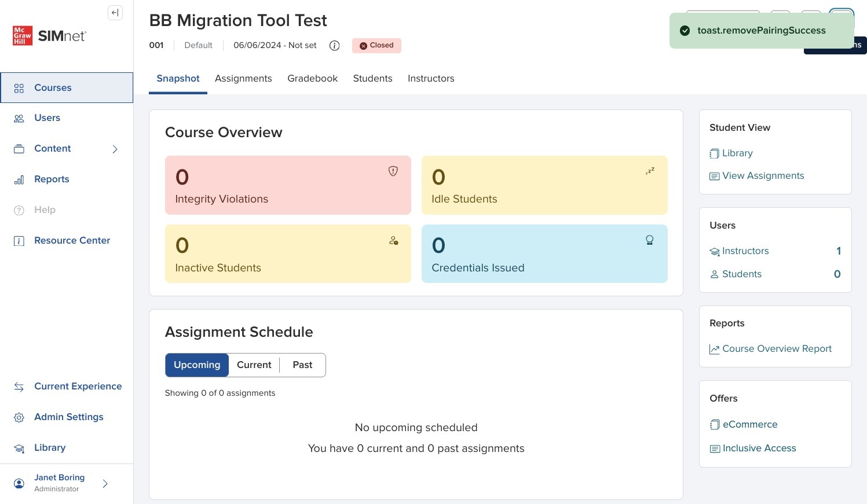Image resolution: width=867 pixels, height=504 pixels.
Task: Open Resource Center via its info icon
Action: tap(19, 241)
